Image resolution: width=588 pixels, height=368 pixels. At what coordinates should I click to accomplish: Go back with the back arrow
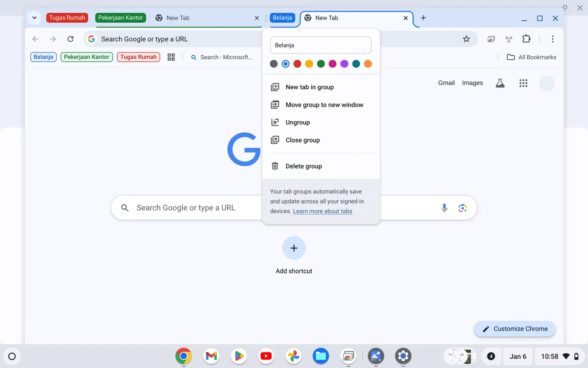[x=35, y=39]
